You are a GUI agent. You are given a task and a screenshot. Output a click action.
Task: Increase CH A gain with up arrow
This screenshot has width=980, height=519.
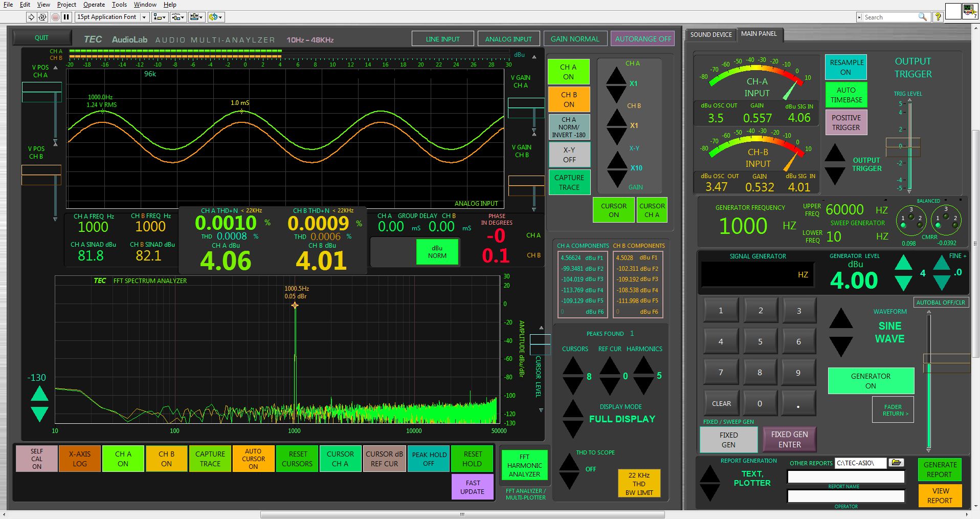pos(616,76)
